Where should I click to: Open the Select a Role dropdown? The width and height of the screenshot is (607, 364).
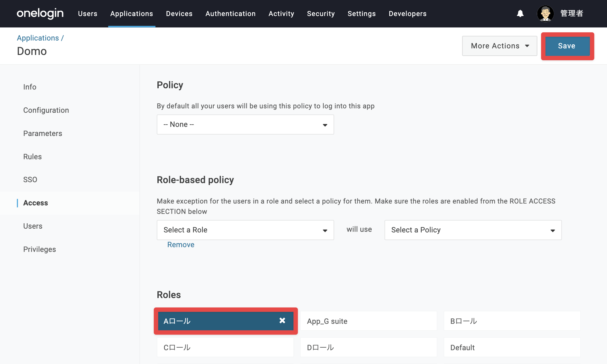coord(245,230)
